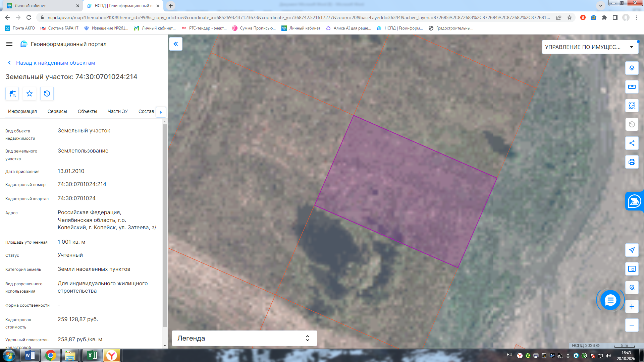Select the area selection search tool
Viewport: 644px width, 362px height.
(x=632, y=106)
